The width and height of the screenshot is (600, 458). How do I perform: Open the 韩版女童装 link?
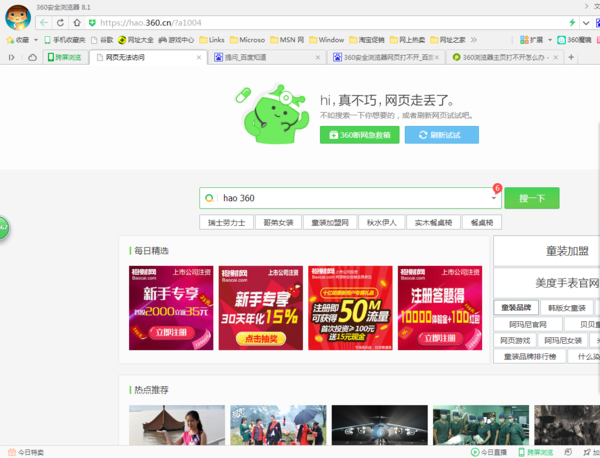(x=567, y=308)
